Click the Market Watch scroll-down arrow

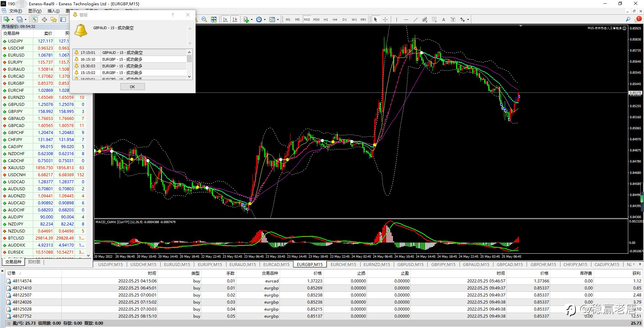click(89, 256)
